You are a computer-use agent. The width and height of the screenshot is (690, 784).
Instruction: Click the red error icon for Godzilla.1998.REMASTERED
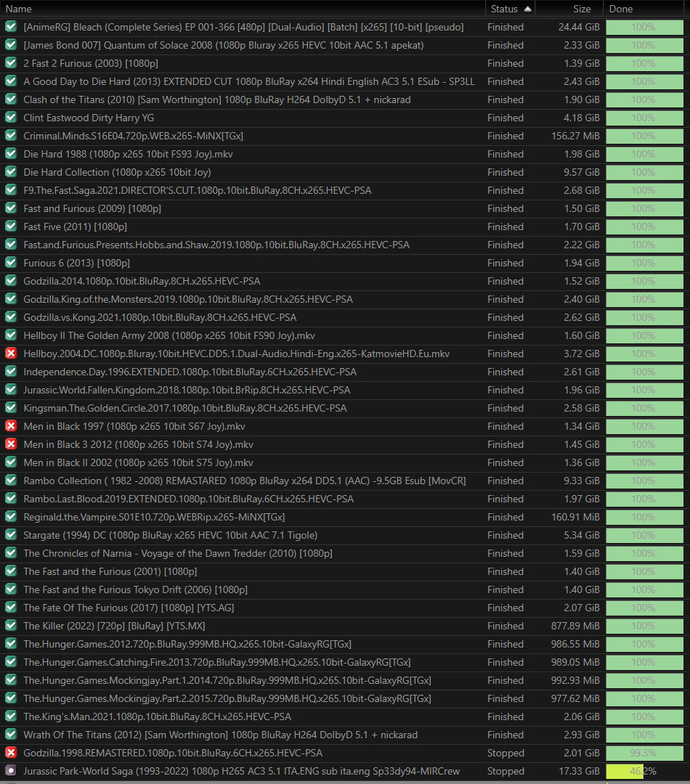coord(10,753)
